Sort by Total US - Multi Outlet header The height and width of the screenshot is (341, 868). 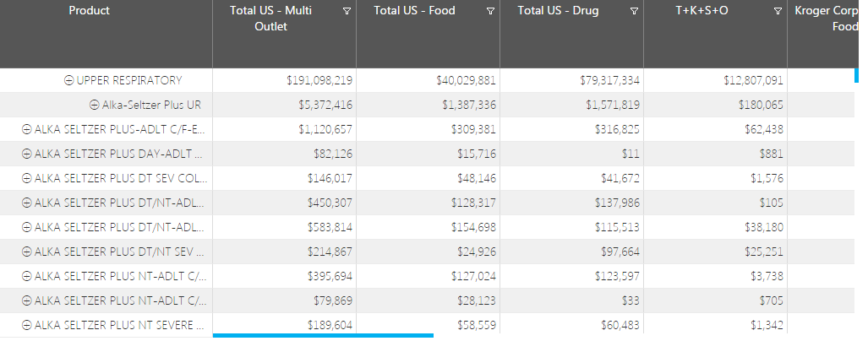pos(270,19)
